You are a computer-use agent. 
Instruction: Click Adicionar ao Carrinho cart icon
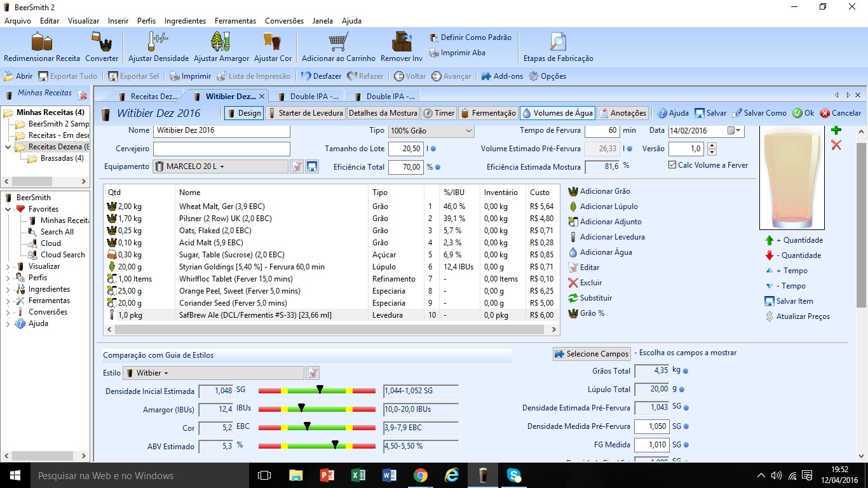tap(338, 42)
